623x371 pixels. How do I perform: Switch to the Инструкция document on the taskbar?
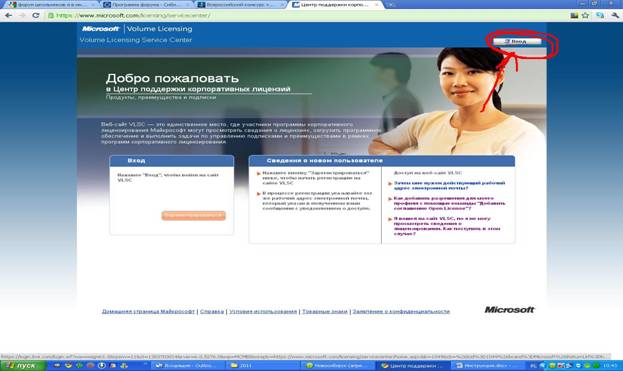(x=487, y=365)
